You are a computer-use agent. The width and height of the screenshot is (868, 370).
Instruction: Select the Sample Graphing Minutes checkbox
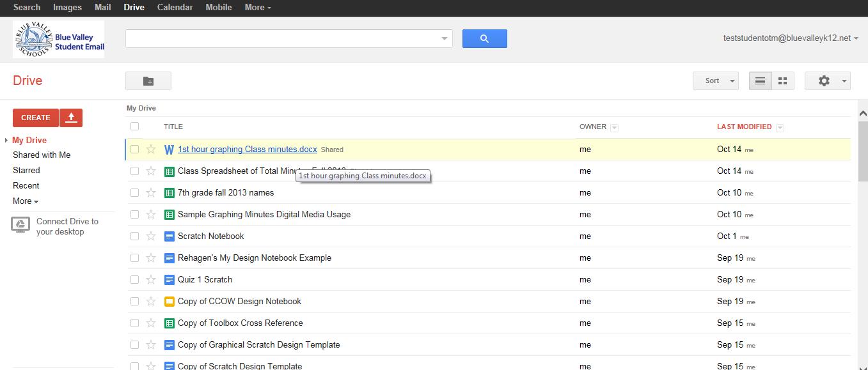[134, 215]
